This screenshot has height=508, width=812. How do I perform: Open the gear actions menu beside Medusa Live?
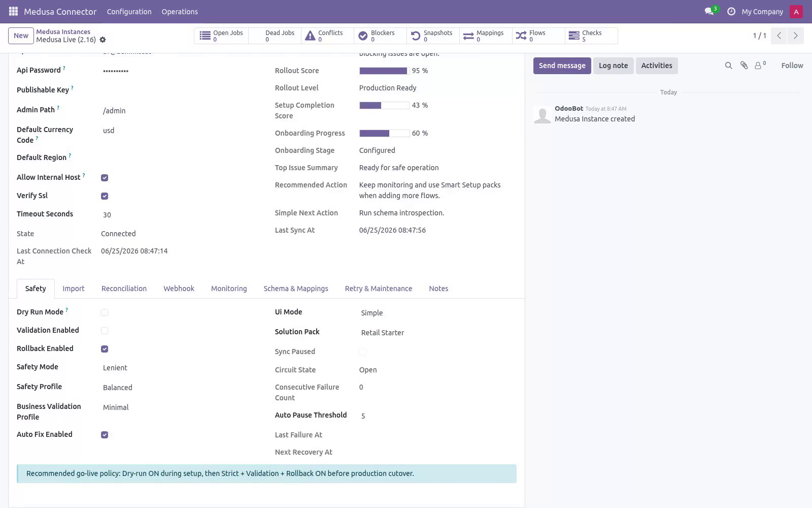pyautogui.click(x=103, y=40)
